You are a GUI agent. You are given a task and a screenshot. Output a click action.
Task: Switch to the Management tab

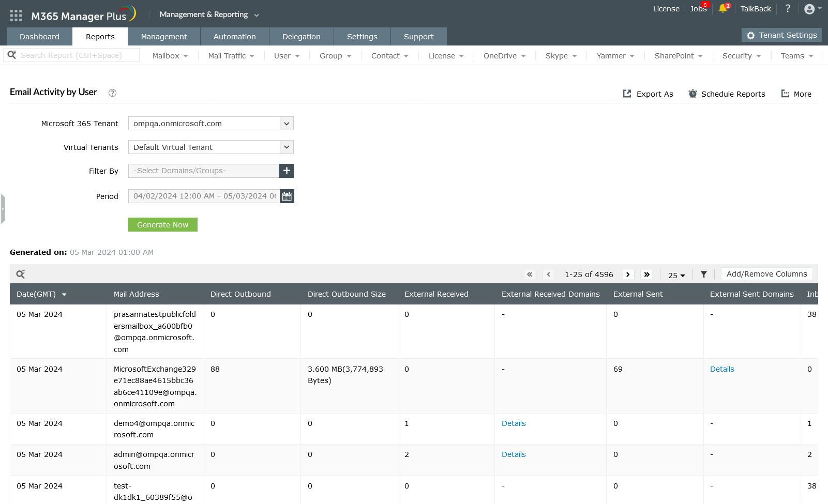[x=164, y=37]
